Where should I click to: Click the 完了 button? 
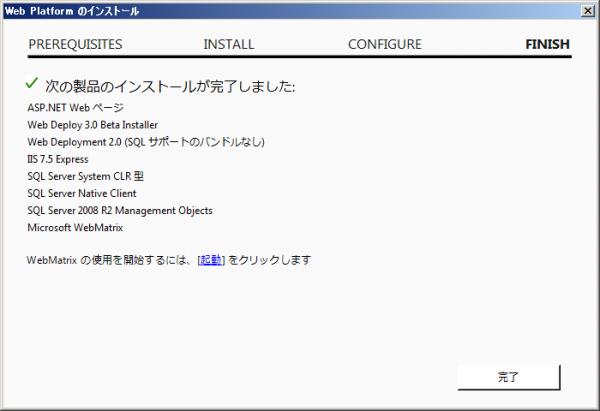click(x=508, y=377)
